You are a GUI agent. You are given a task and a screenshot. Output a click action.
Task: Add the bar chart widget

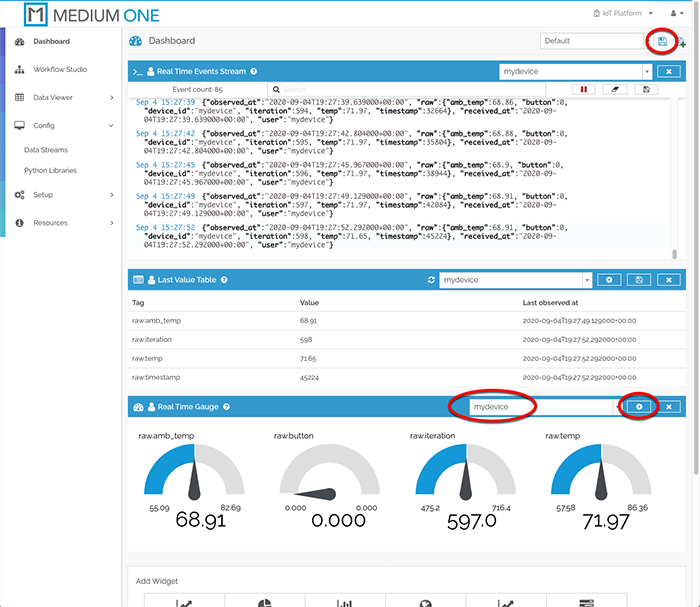(x=345, y=601)
